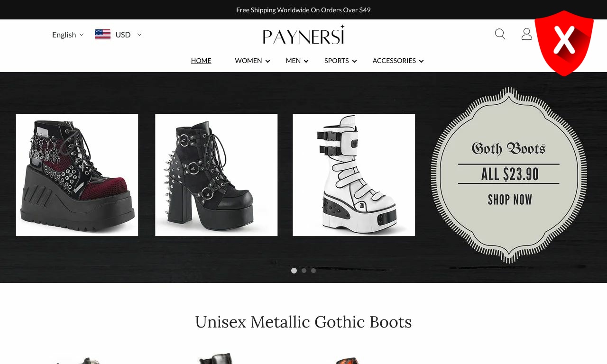607x364 pixels.
Task: Click the US flag currency icon
Action: click(102, 34)
